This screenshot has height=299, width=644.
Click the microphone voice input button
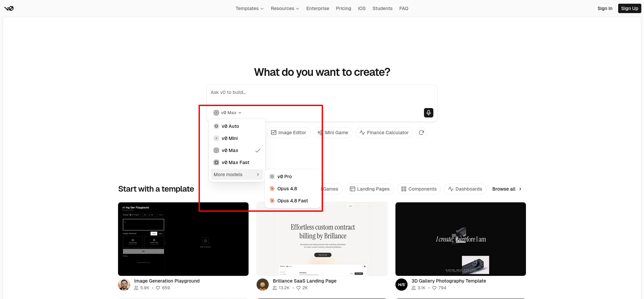[429, 113]
